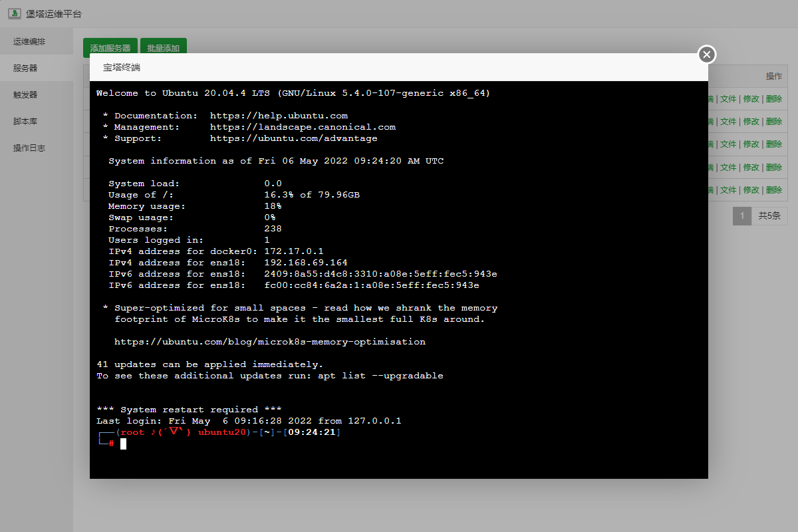Delete the fourth server via 删除
This screenshot has height=532, width=798.
click(773, 168)
